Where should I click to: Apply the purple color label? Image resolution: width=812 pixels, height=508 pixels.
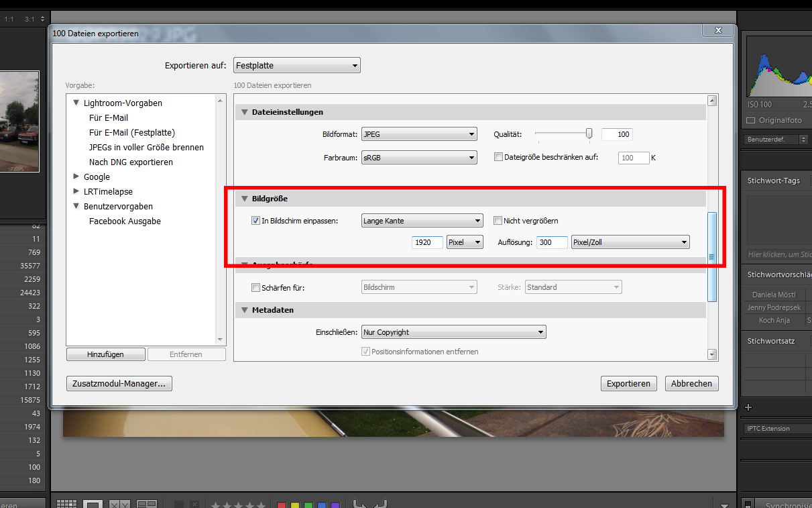(x=335, y=505)
